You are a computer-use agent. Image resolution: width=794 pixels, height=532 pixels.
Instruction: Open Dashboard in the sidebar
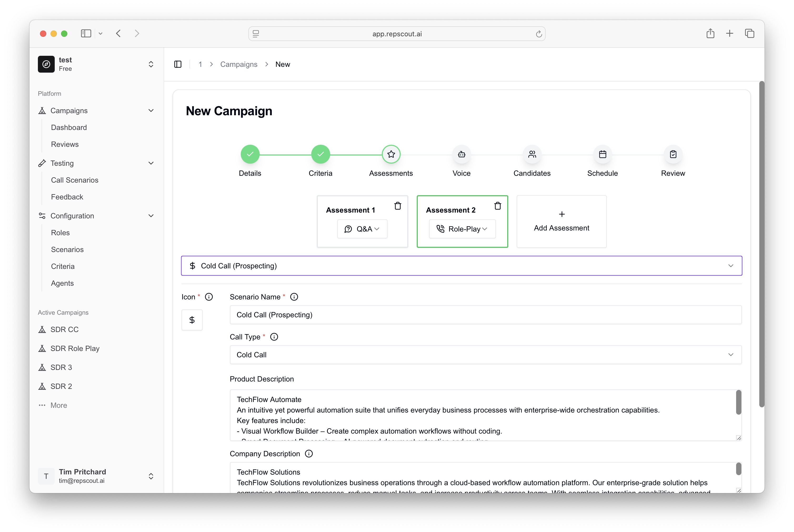(69, 128)
